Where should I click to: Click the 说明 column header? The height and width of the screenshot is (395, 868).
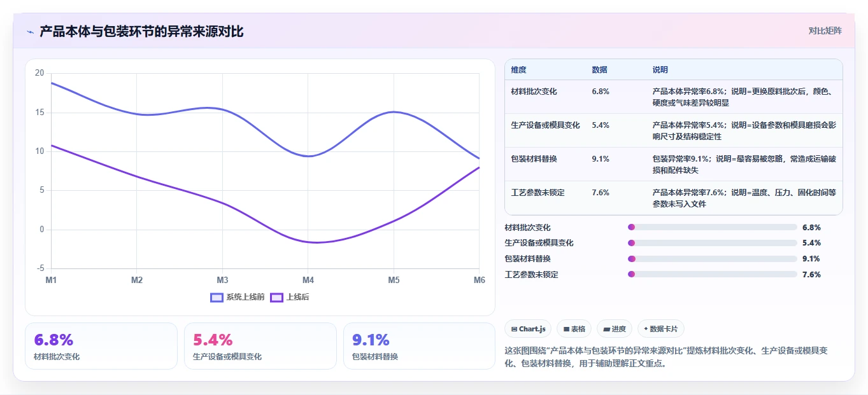pyautogui.click(x=660, y=70)
